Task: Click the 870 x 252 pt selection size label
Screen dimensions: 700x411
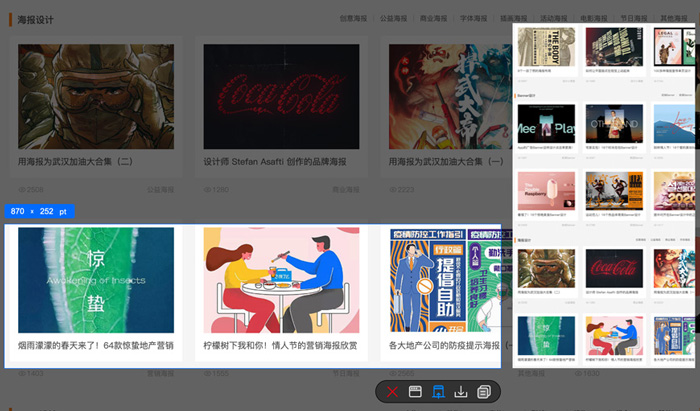Action: (x=38, y=211)
